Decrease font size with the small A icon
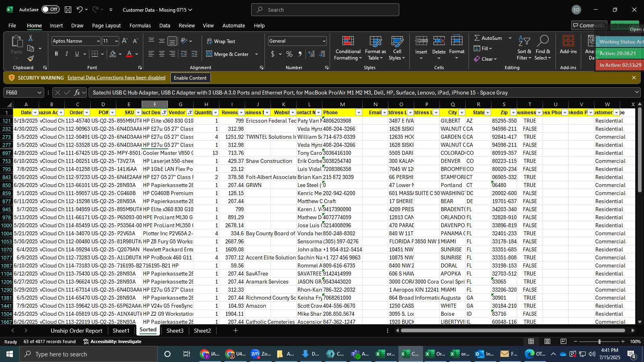 coord(135,41)
